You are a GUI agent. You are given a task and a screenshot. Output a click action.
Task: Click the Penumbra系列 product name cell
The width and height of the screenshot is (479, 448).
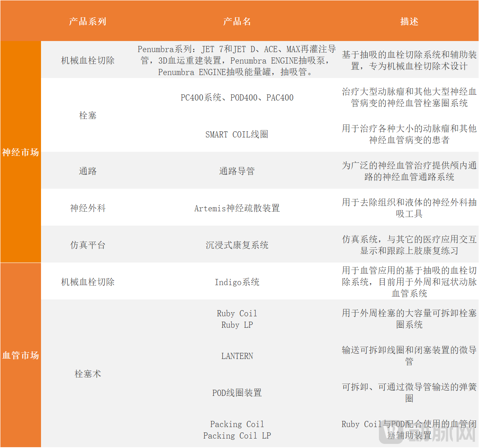[237, 61]
